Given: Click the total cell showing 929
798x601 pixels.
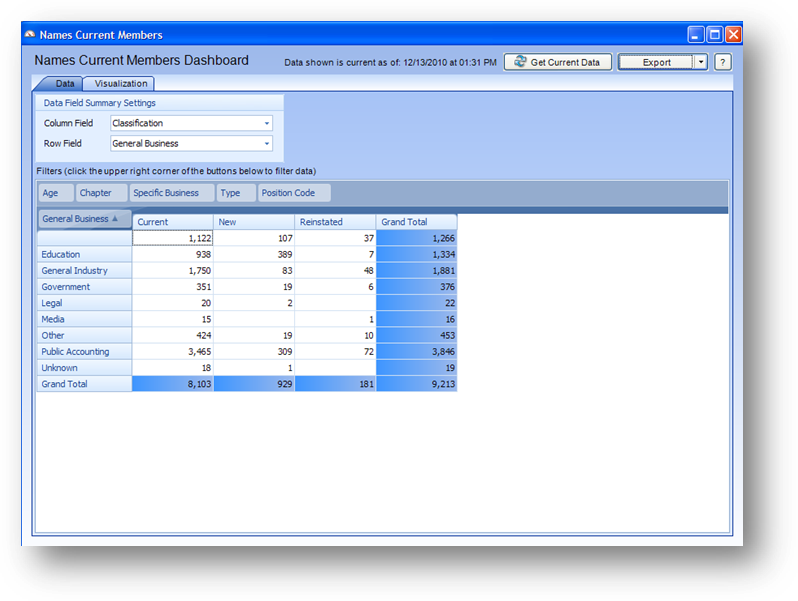Looking at the screenshot, I should [254, 384].
